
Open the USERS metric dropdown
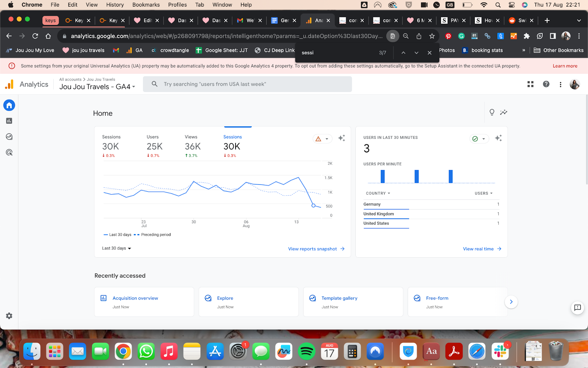[483, 193]
